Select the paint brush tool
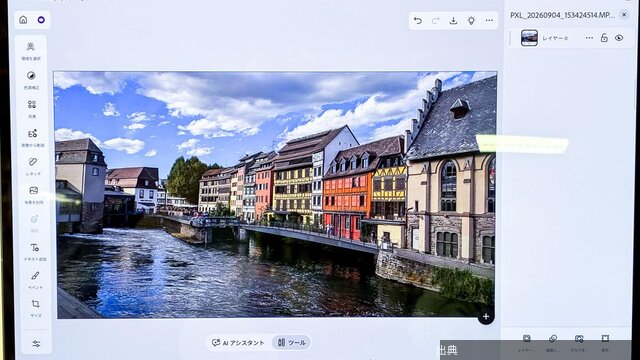The width and height of the screenshot is (640, 360). [35, 280]
